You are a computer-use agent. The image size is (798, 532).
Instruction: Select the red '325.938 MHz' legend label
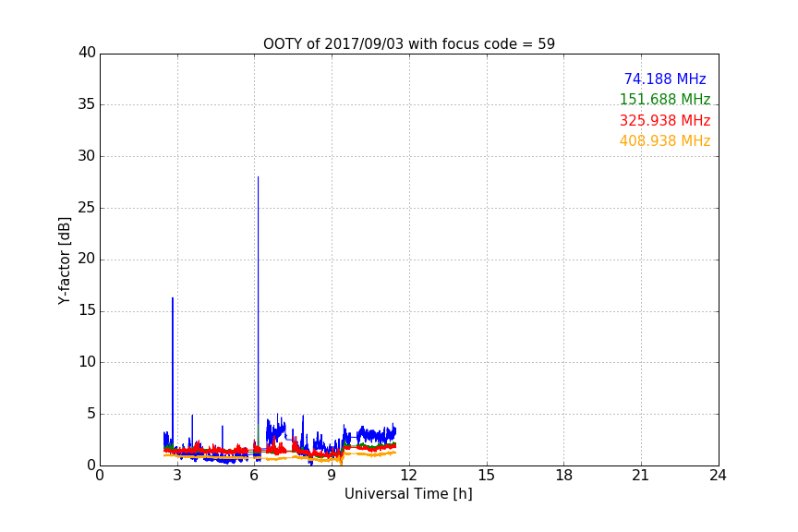[x=665, y=121]
